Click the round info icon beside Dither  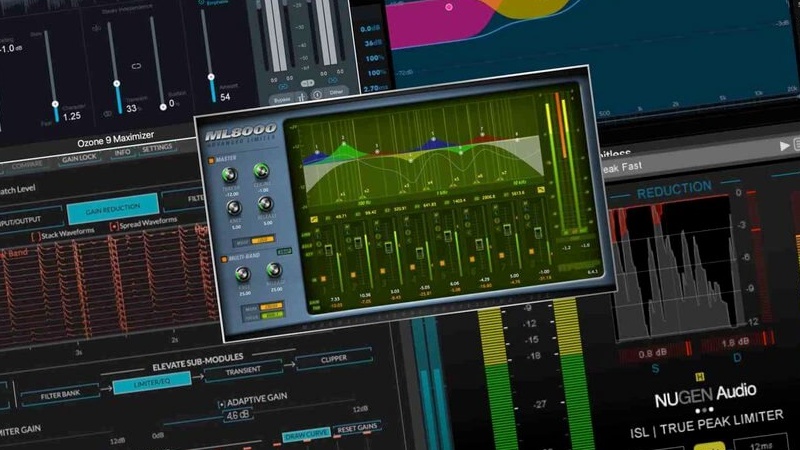point(317,94)
